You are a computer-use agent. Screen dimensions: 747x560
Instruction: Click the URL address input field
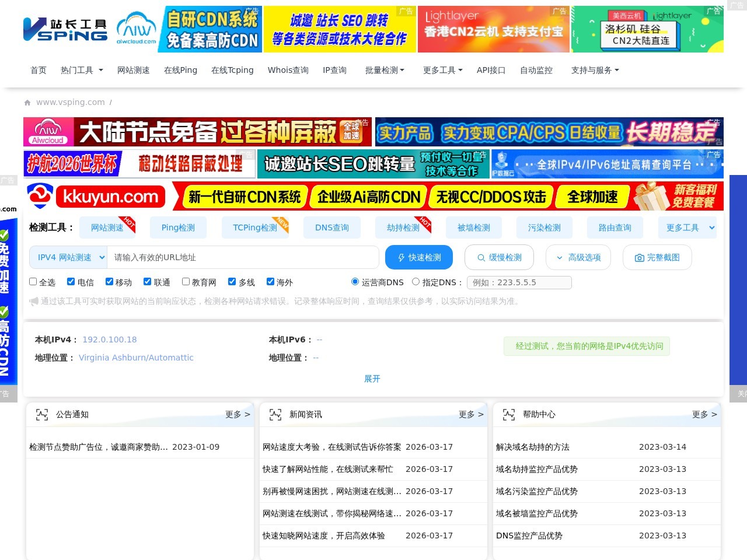click(243, 257)
